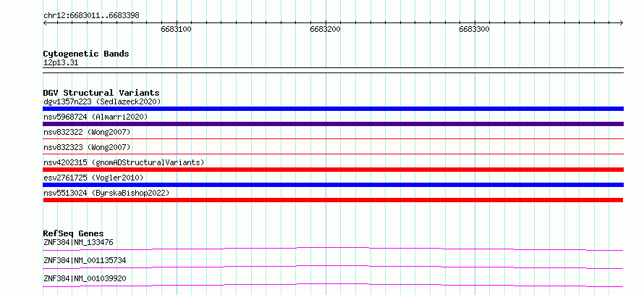
Task: Click the red bar for nsv4202315
Action: [x=333, y=170]
